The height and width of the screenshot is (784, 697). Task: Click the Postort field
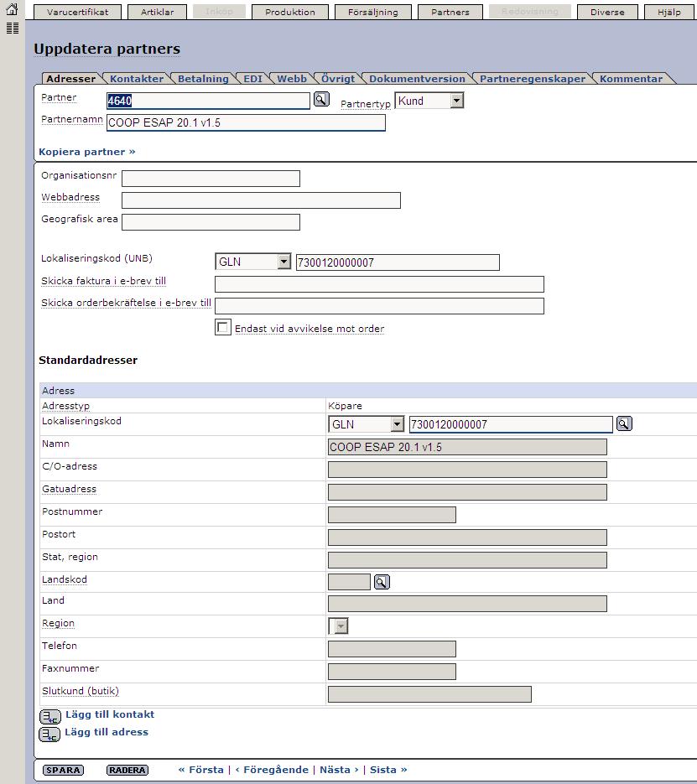tap(467, 537)
